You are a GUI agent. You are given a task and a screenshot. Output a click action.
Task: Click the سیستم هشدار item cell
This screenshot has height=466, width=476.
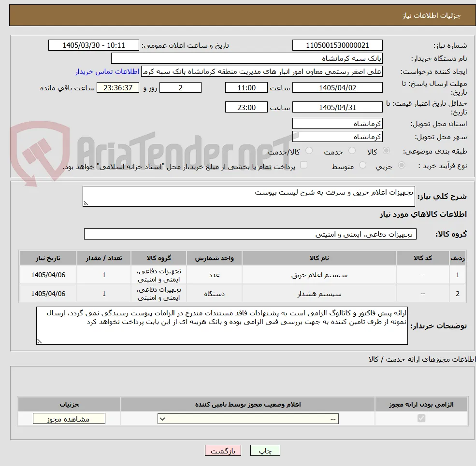319,294
